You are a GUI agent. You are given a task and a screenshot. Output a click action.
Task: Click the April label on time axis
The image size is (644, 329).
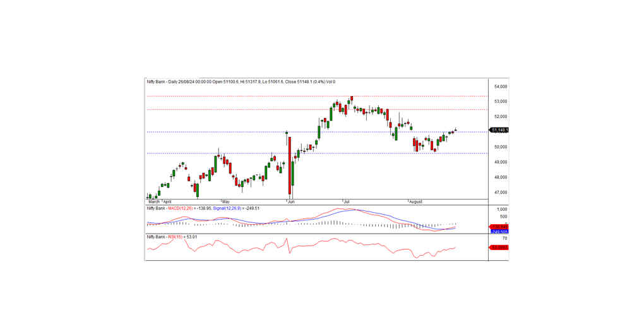(x=167, y=202)
